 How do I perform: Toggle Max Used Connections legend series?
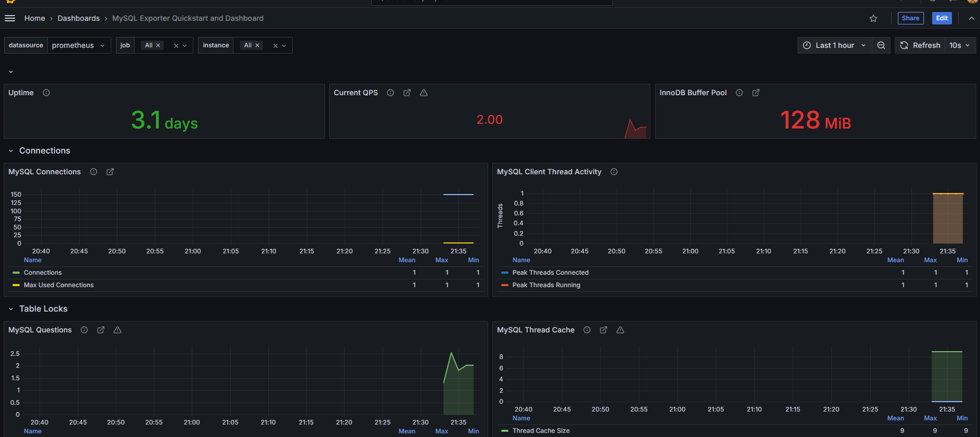pos(59,285)
